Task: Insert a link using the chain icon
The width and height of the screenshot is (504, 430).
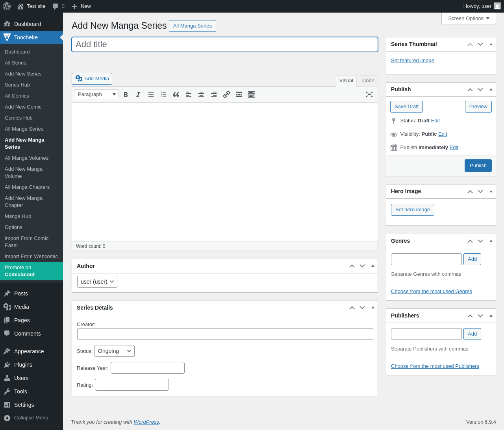Action: click(226, 94)
